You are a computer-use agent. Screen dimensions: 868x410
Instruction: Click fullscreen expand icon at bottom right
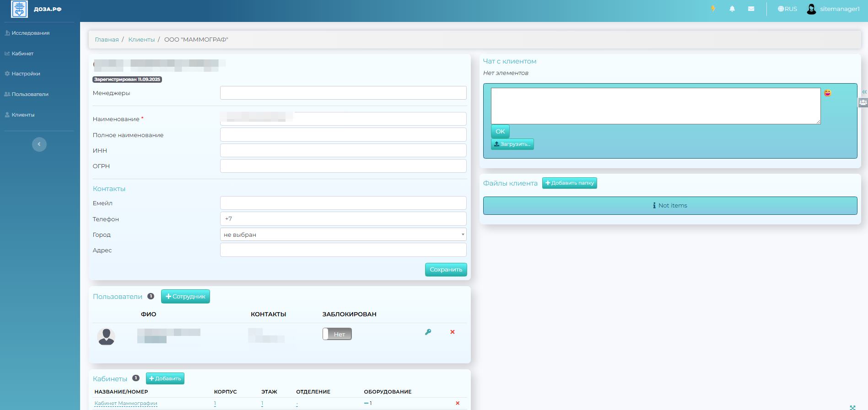click(x=852, y=407)
